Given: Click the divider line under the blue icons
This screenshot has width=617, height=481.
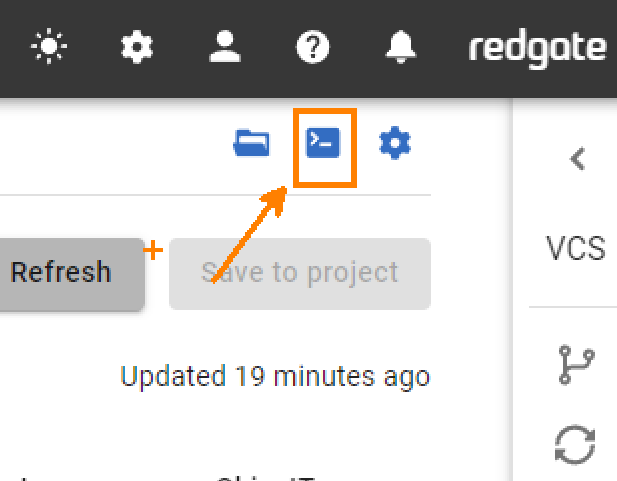Looking at the screenshot, I should tap(215, 193).
